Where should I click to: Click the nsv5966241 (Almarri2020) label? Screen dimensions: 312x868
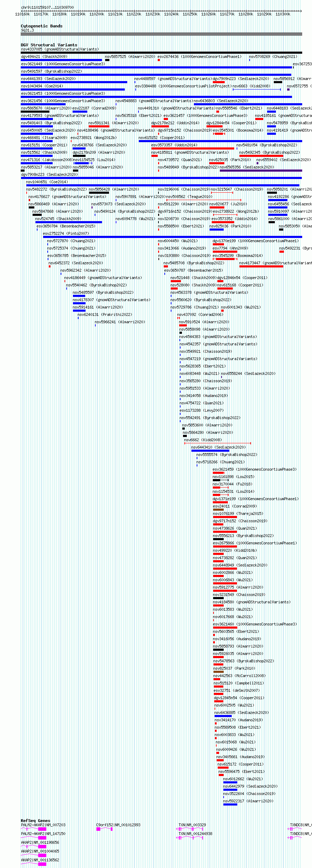pos(120,322)
